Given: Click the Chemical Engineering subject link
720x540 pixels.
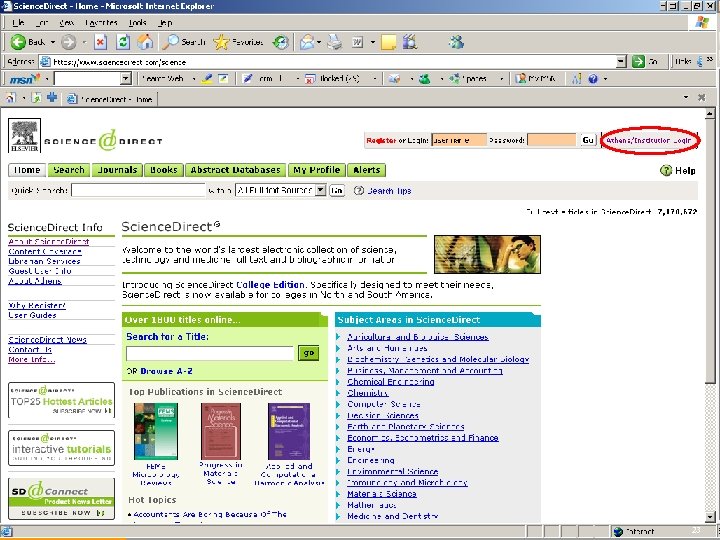Looking at the screenshot, I should tap(390, 382).
